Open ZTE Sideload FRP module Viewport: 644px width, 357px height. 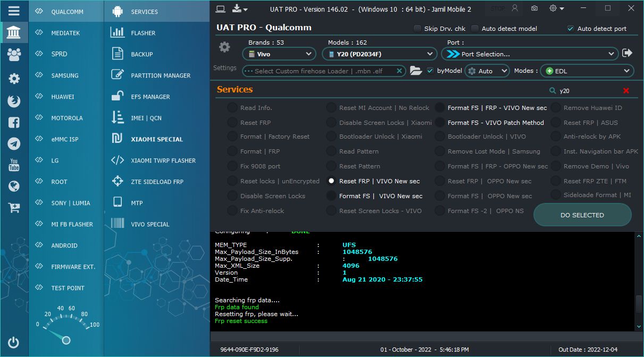(x=157, y=182)
